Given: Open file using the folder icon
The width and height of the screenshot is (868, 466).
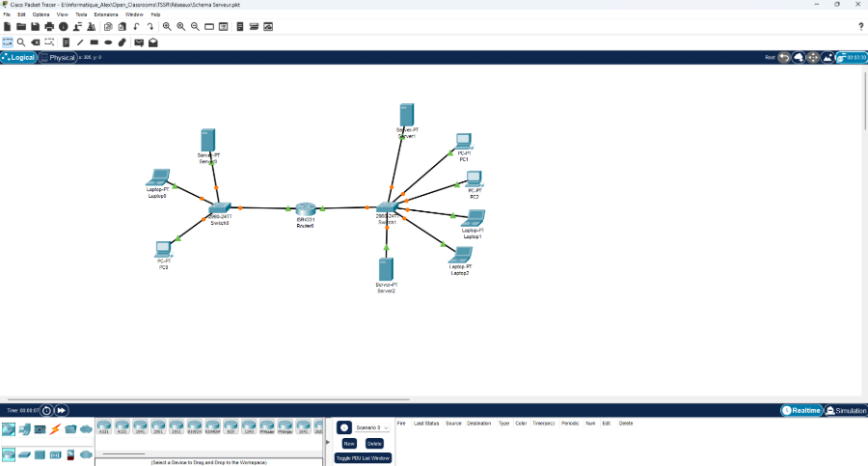Looking at the screenshot, I should [21, 27].
